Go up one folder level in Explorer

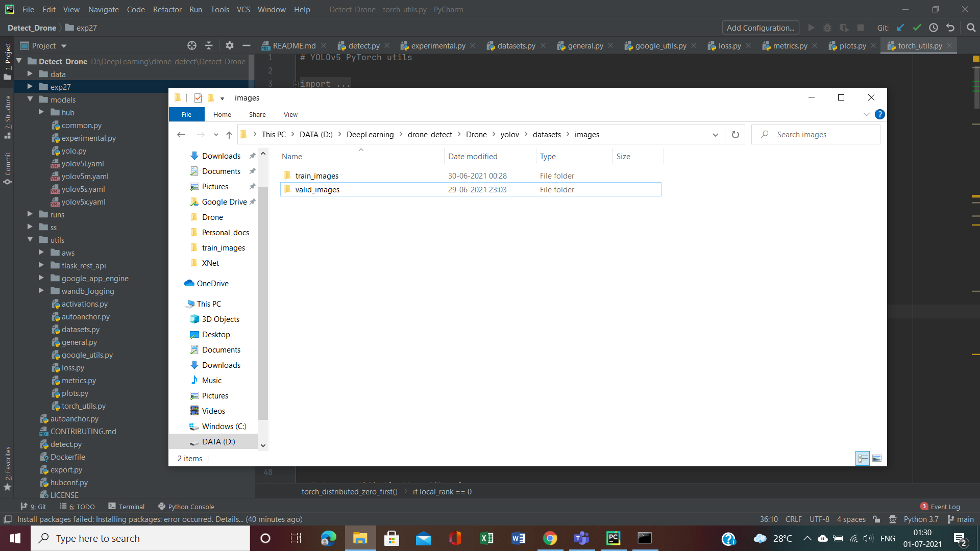tap(229, 135)
